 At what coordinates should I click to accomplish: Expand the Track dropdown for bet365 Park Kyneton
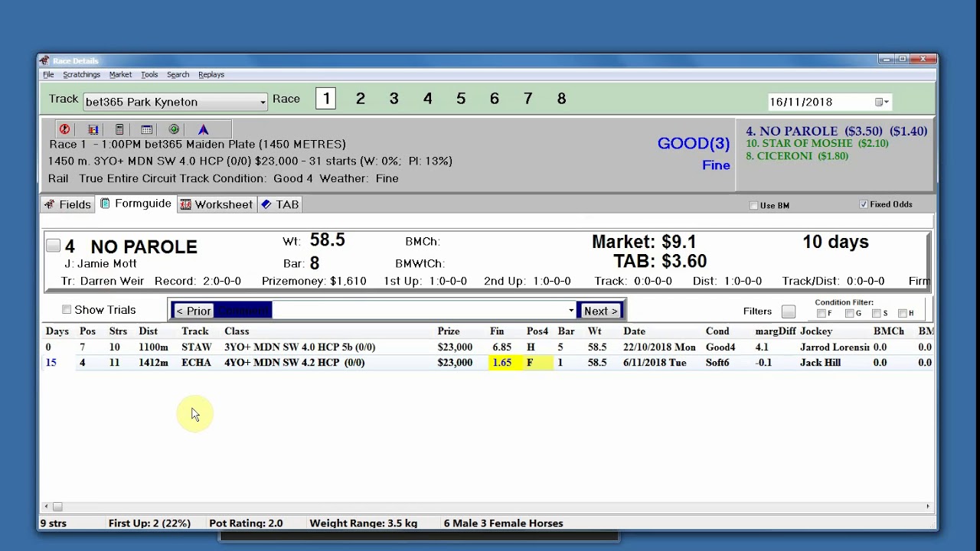coord(263,102)
